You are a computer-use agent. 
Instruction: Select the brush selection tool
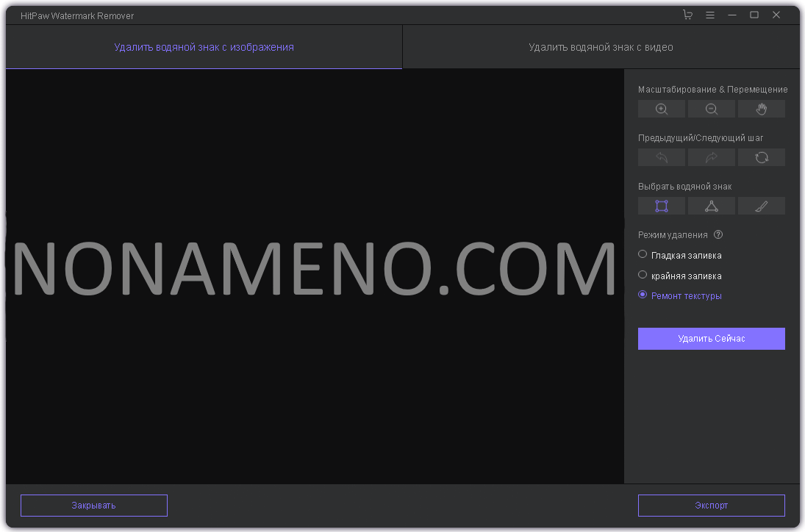[x=762, y=206]
